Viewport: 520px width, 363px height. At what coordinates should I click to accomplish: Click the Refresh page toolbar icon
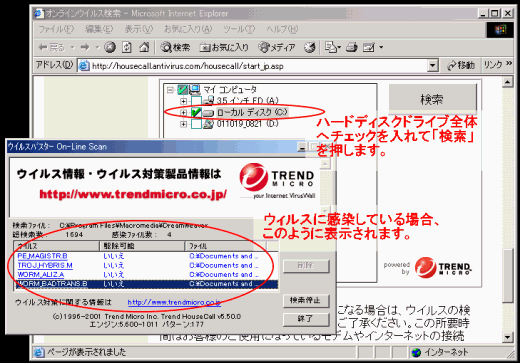click(x=127, y=47)
